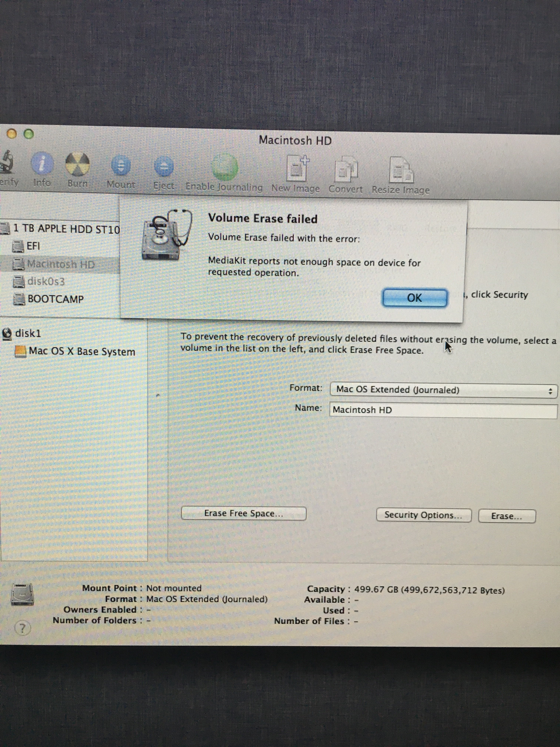Click the Mac OS Extended (Journaled) format value in footer
The image size is (560, 747).
[207, 599]
